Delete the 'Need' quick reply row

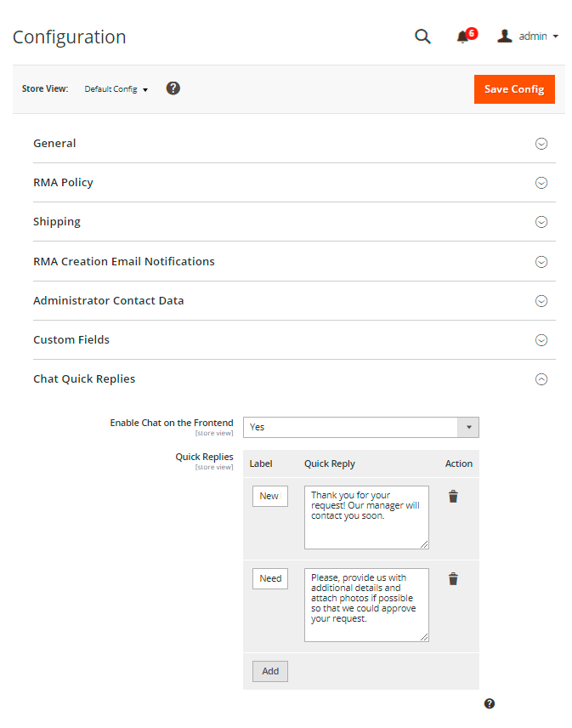coord(453,579)
